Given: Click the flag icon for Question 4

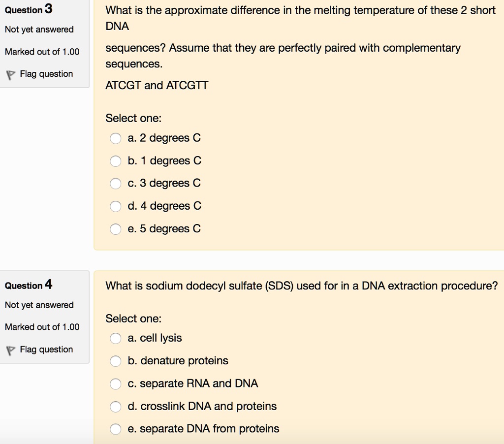Looking at the screenshot, I should click(x=9, y=350).
